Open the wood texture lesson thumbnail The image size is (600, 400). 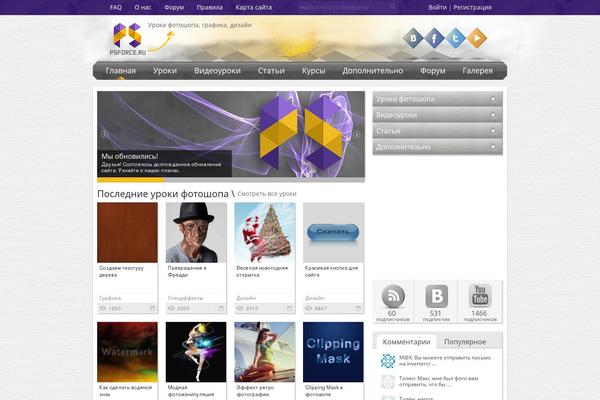coord(127,233)
